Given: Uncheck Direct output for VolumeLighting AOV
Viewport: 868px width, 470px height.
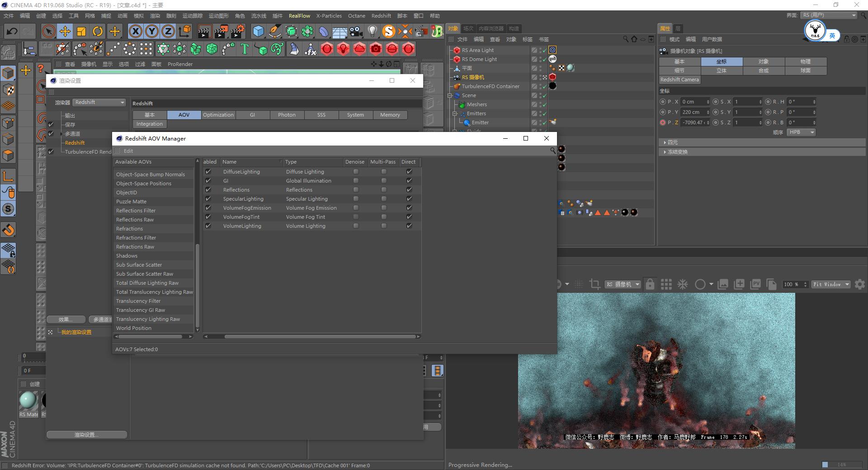Looking at the screenshot, I should click(x=409, y=226).
